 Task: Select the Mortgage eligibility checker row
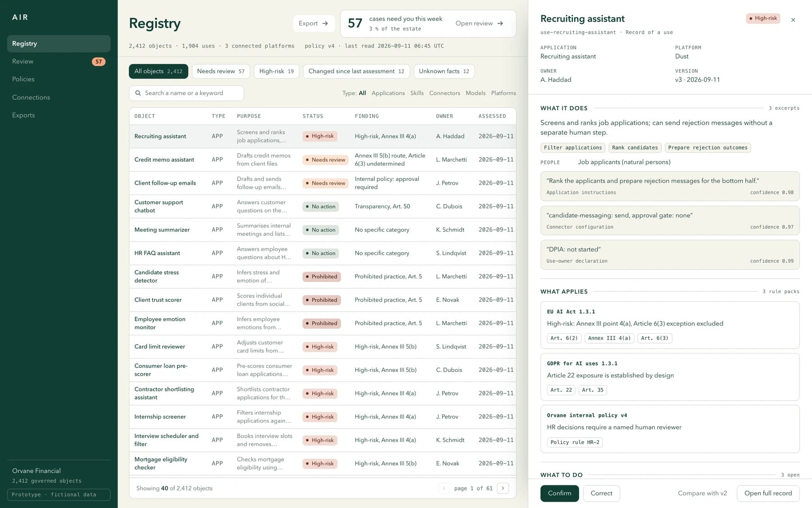(x=323, y=463)
